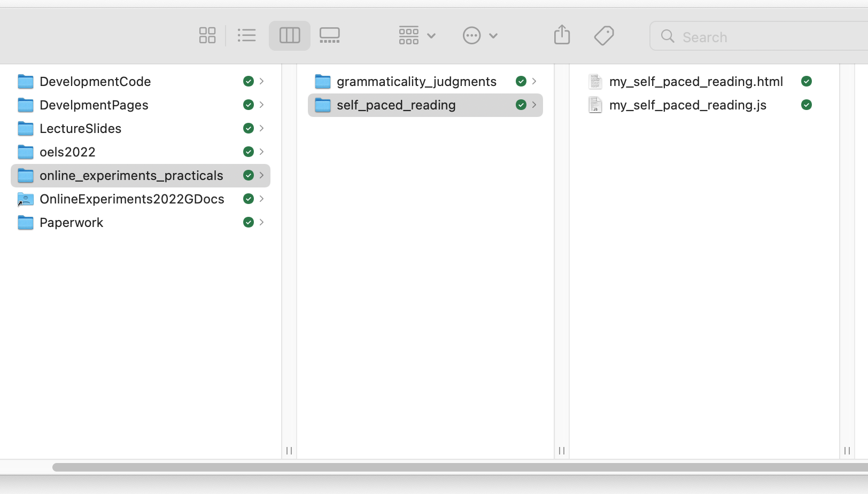Select the LectureSlides folder

141,129
